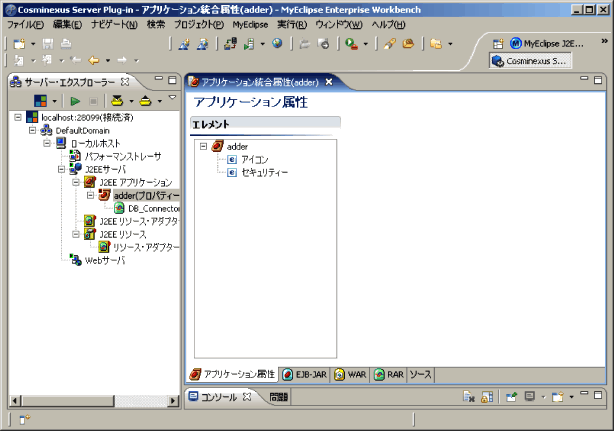This screenshot has height=431, width=614.
Task: Collapse the J2EE アプリケーション node
Action: pyautogui.click(x=76, y=182)
